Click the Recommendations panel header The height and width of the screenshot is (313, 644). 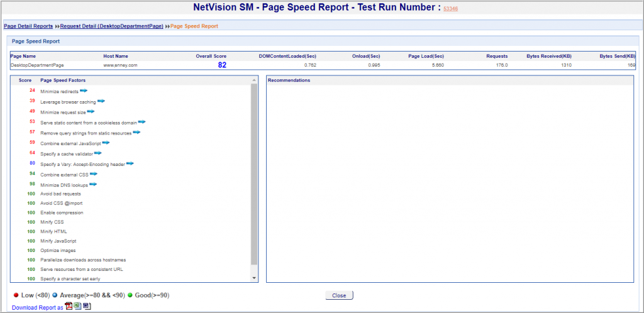pyautogui.click(x=289, y=80)
